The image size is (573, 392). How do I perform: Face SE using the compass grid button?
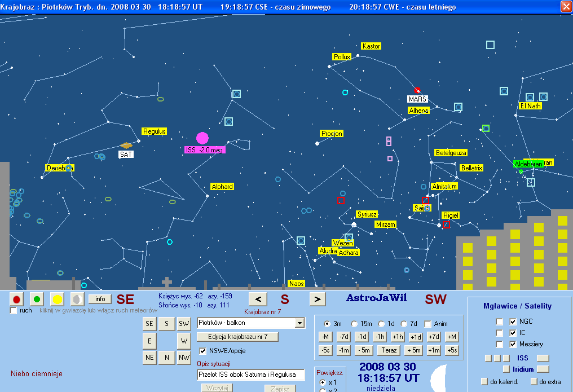coord(149,324)
